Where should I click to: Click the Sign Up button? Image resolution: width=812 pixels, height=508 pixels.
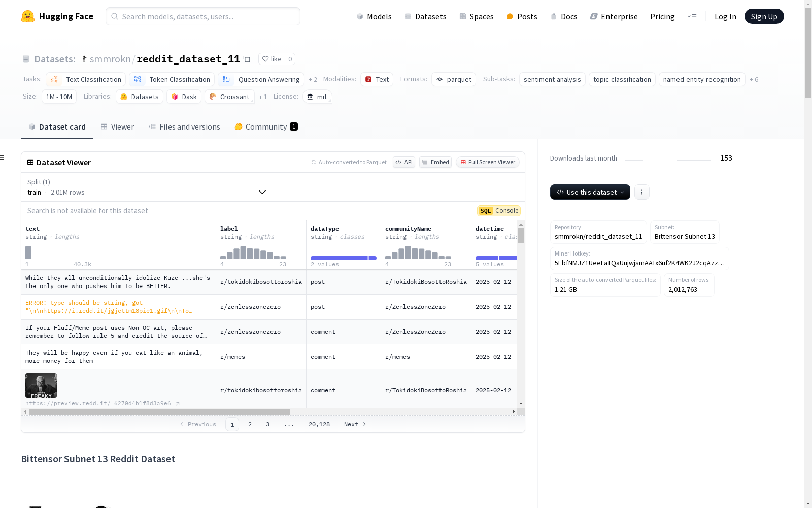coord(764,16)
